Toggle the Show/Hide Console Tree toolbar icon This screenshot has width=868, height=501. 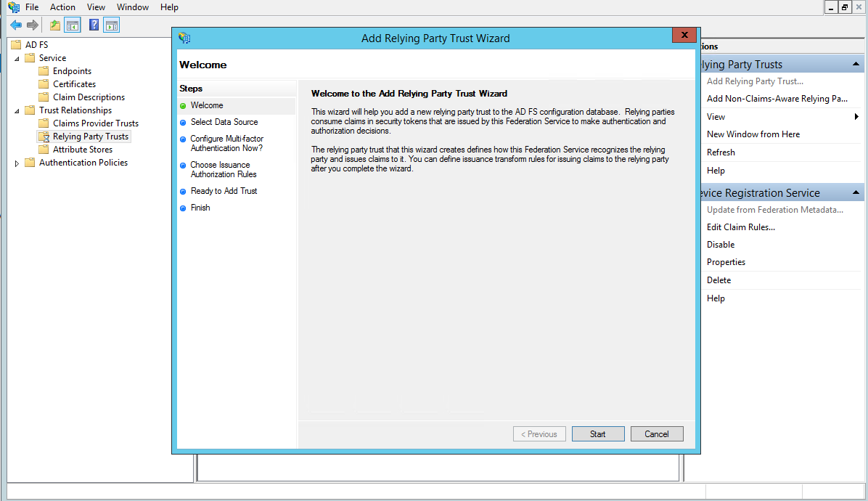(x=73, y=25)
